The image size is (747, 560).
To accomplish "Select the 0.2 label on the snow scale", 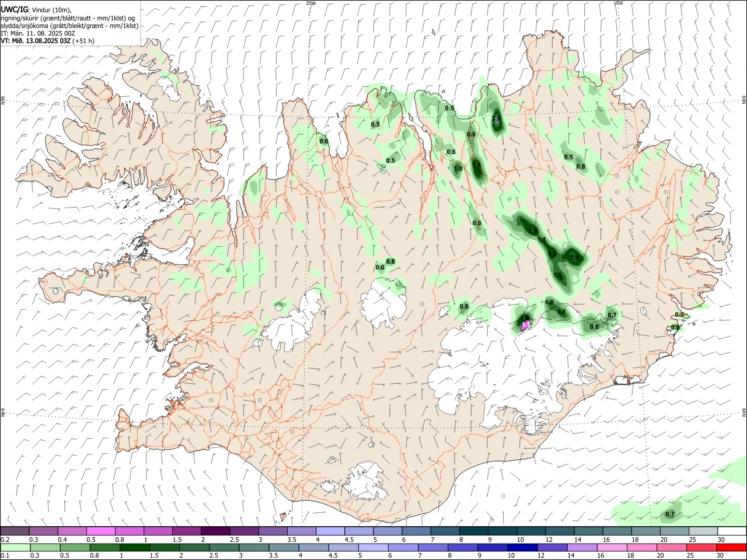I will pos(5,540).
